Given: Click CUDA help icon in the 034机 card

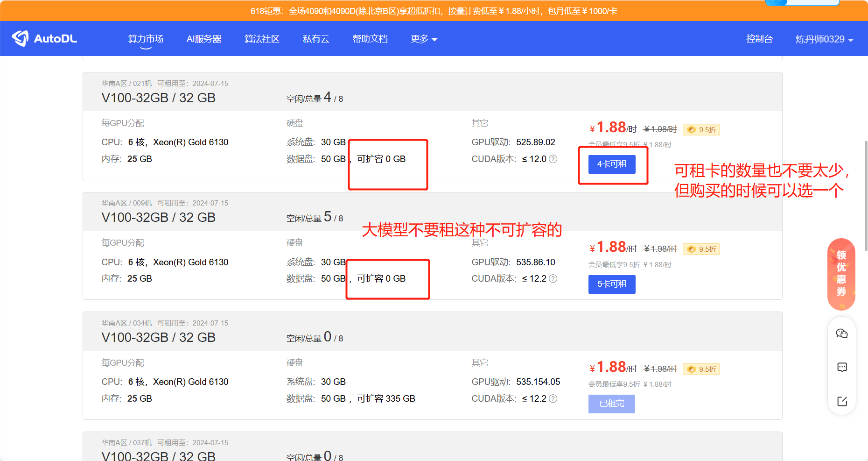Looking at the screenshot, I should (x=553, y=398).
